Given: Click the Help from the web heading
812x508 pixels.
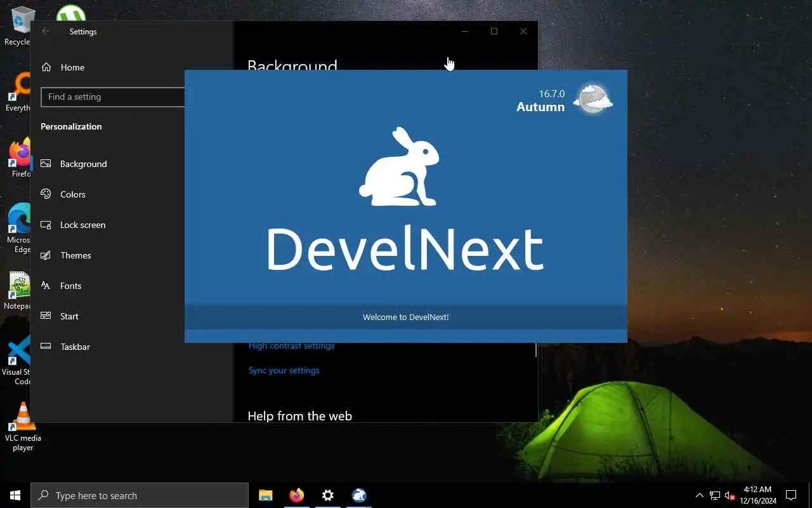Looking at the screenshot, I should click(299, 416).
